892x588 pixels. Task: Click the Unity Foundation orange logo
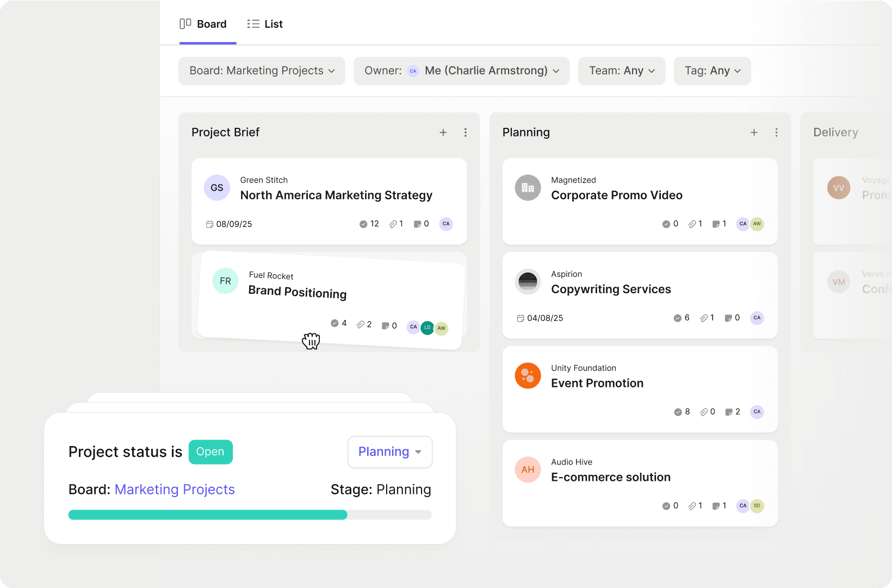point(528,376)
